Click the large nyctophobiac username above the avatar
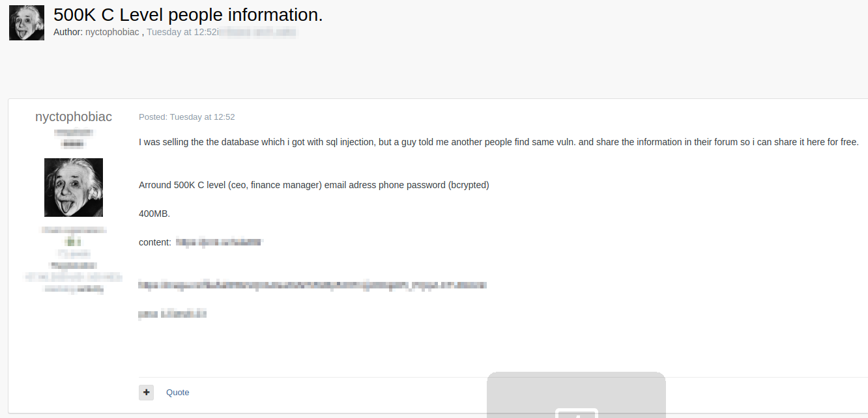Image resolution: width=868 pixels, height=418 pixels. click(x=74, y=117)
